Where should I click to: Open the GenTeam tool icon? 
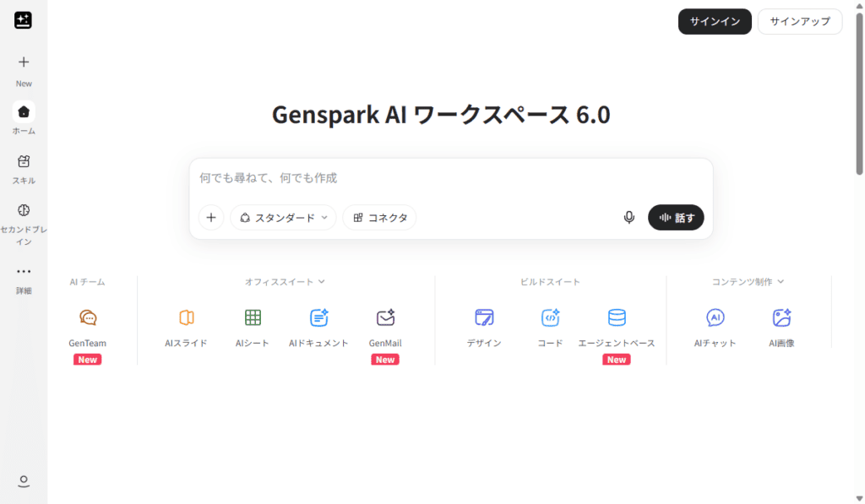tap(88, 317)
